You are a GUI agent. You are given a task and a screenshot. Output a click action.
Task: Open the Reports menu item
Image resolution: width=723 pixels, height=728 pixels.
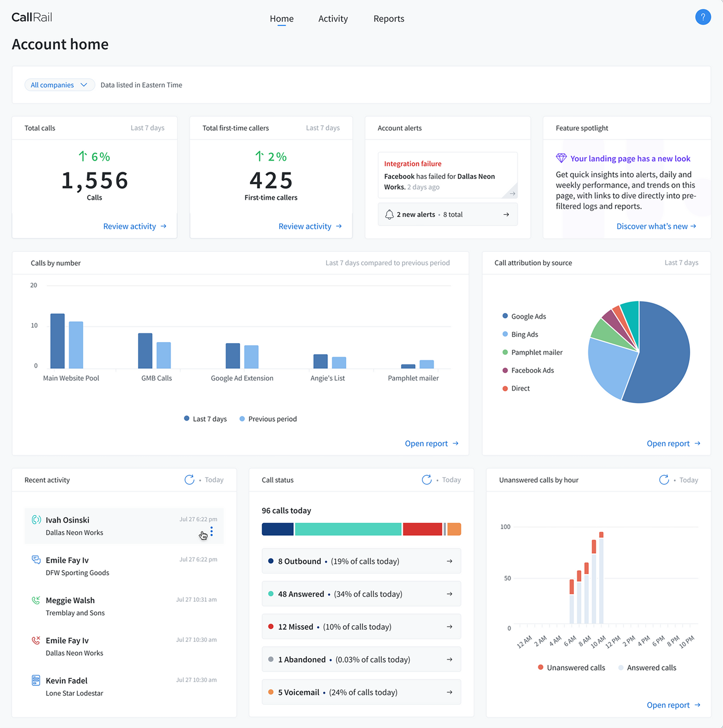[x=389, y=19]
